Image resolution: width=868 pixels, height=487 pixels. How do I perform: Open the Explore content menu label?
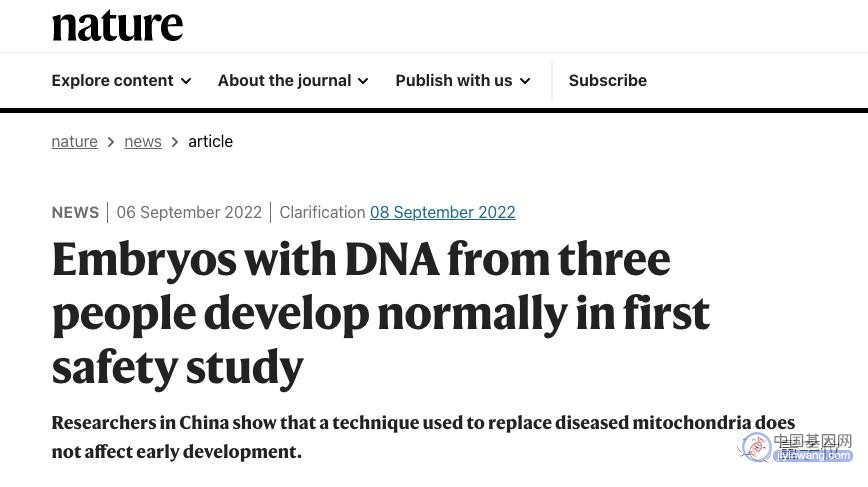[x=112, y=80]
